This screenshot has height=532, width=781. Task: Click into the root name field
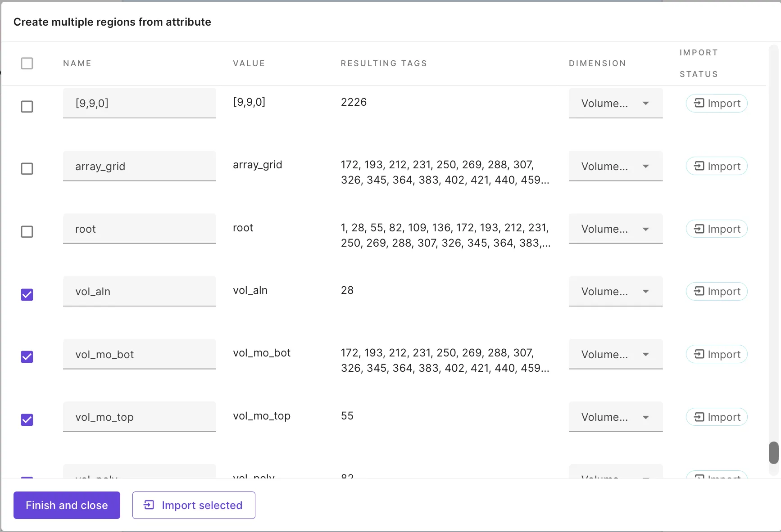(x=140, y=229)
